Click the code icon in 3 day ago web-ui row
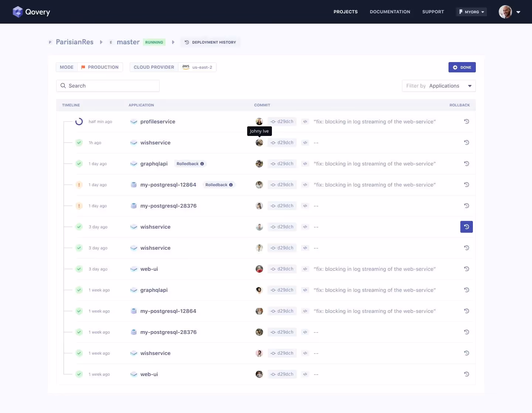Screen dimensions: 532x413 coord(305,269)
